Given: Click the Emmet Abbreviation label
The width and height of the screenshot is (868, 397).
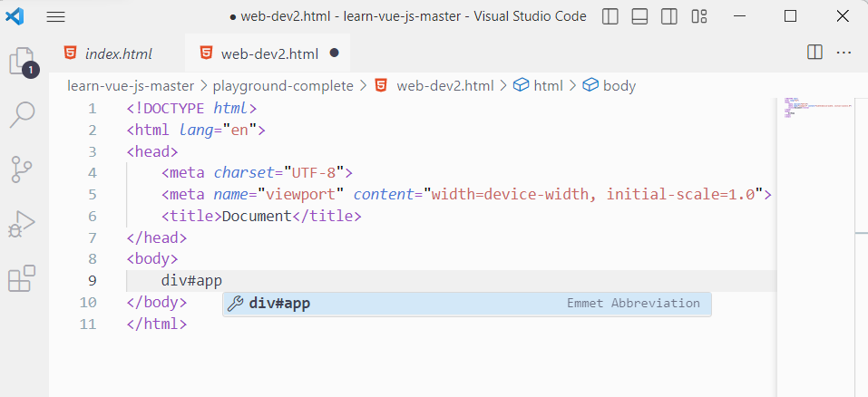Looking at the screenshot, I should (633, 303).
